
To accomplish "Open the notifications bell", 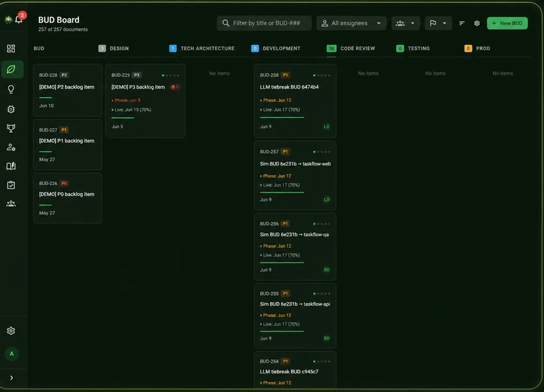I will (19, 20).
